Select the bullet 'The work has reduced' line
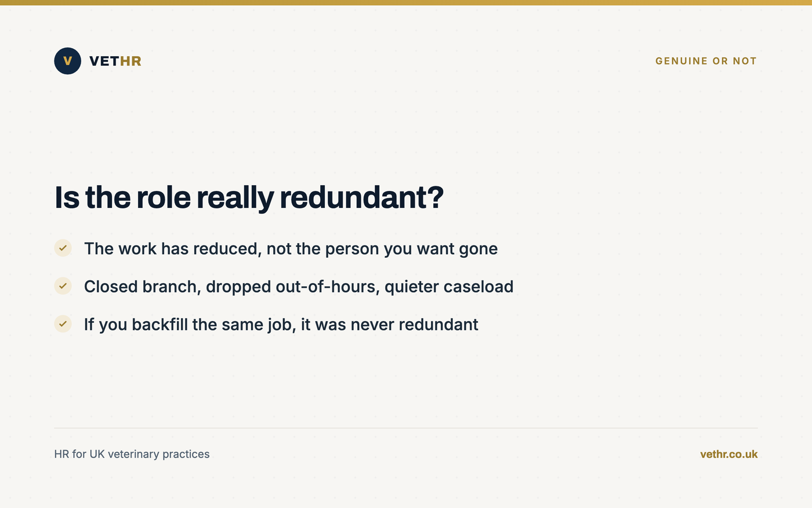 [x=291, y=248]
